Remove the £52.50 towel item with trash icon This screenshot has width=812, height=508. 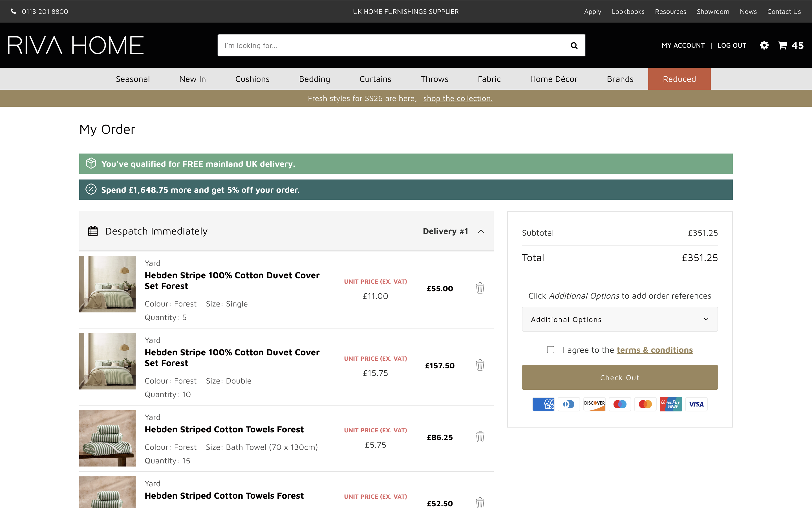click(480, 503)
